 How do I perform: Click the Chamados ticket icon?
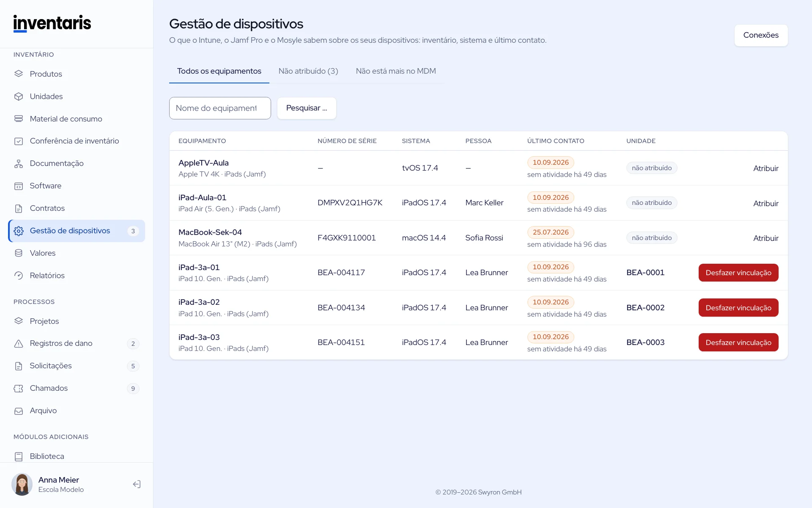click(19, 388)
